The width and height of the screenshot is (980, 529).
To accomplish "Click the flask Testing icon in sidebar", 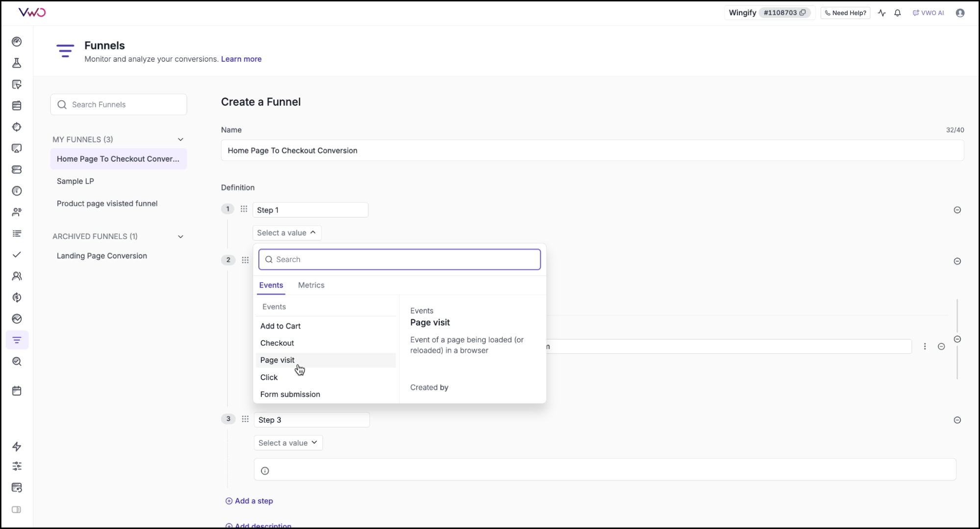I will point(17,63).
